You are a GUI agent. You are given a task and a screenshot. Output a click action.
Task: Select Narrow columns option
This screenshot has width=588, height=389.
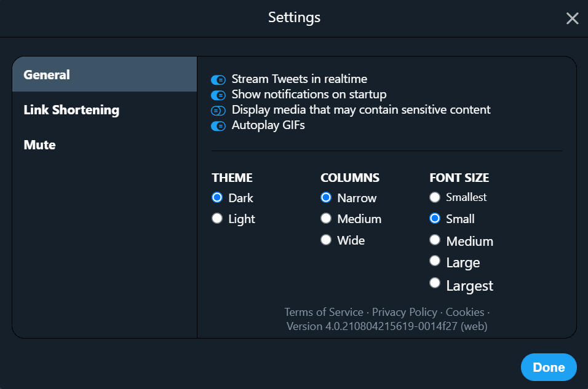[326, 197]
